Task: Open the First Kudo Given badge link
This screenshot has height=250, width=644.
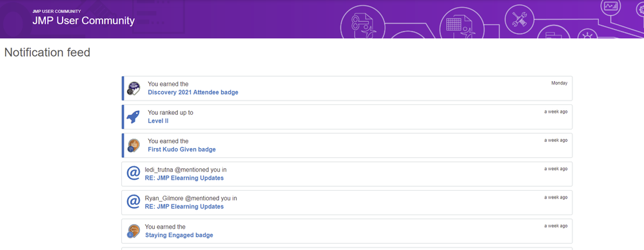Action: tap(182, 149)
